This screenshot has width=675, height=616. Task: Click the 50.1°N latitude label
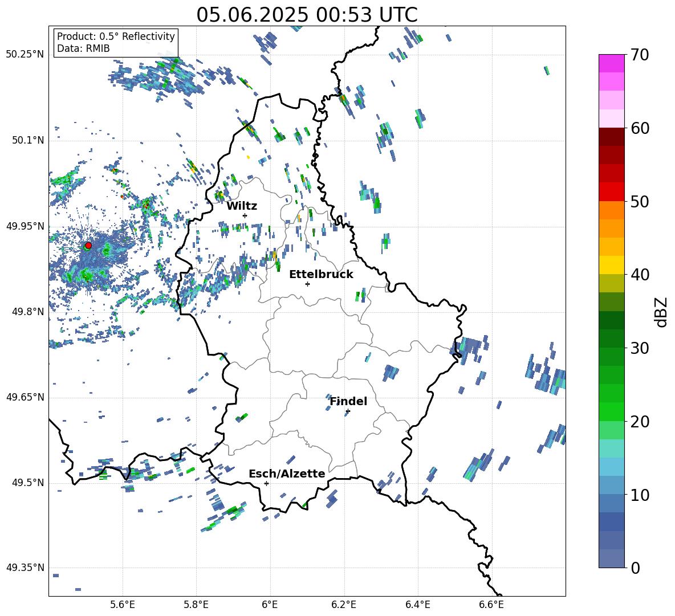coord(28,140)
